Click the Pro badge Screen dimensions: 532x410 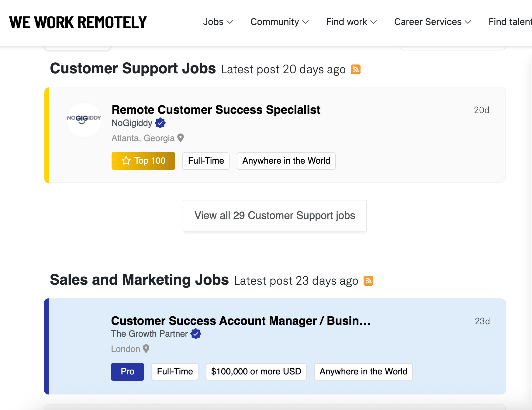pos(127,372)
